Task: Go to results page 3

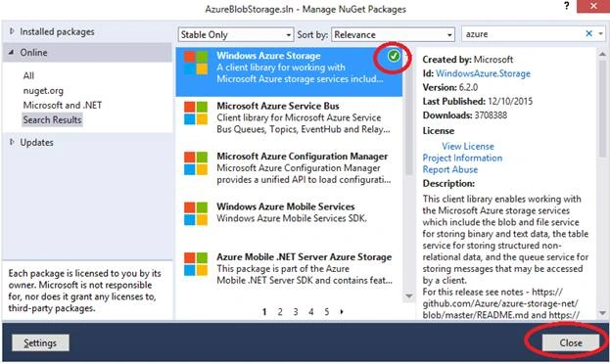Action: pyautogui.click(x=296, y=311)
